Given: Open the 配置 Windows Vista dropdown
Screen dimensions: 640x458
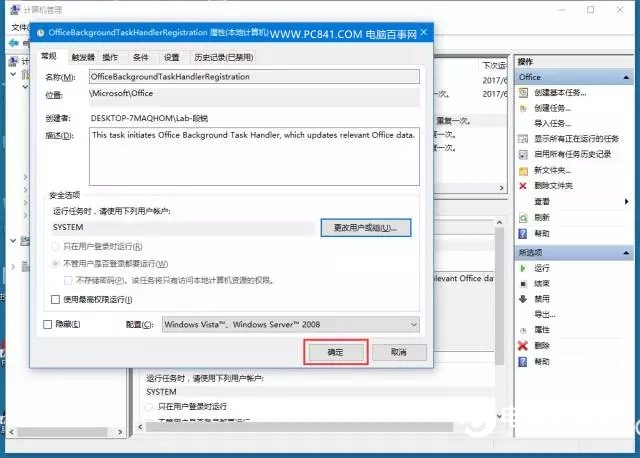Looking at the screenshot, I should [290, 325].
